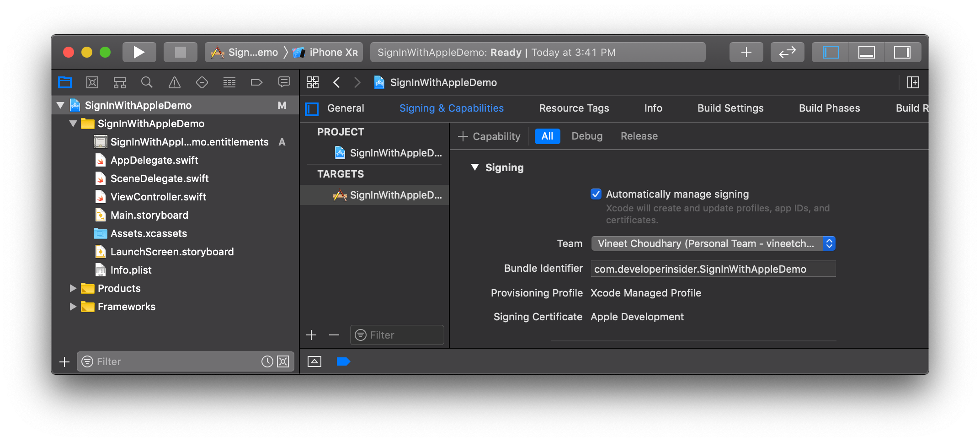Viewport: 980px width, 442px height.
Task: Select the Signing & Capabilities tab
Action: click(452, 108)
